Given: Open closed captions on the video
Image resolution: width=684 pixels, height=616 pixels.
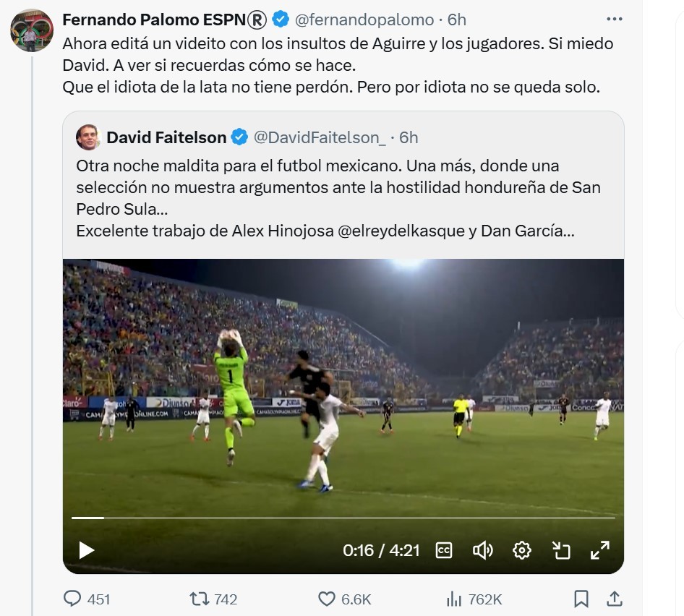Looking at the screenshot, I should pyautogui.click(x=444, y=549).
